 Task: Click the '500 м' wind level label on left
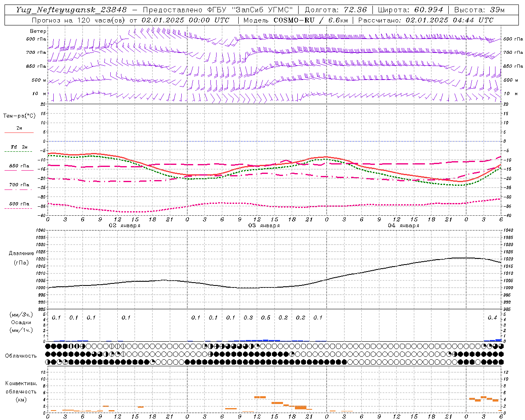coord(39,80)
